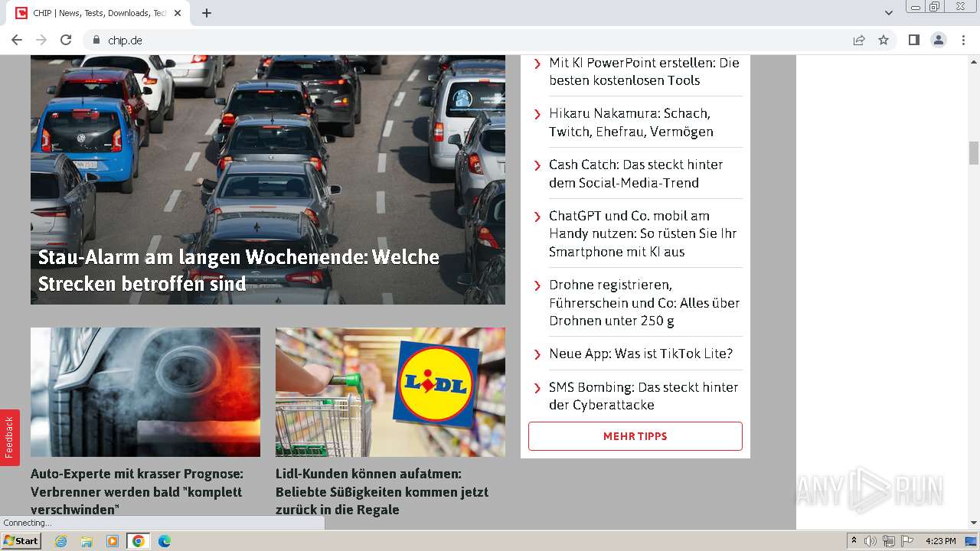Open Mit KI PowerPoint erstellen tip
Image resolution: width=980 pixels, height=551 pixels.
[x=644, y=71]
